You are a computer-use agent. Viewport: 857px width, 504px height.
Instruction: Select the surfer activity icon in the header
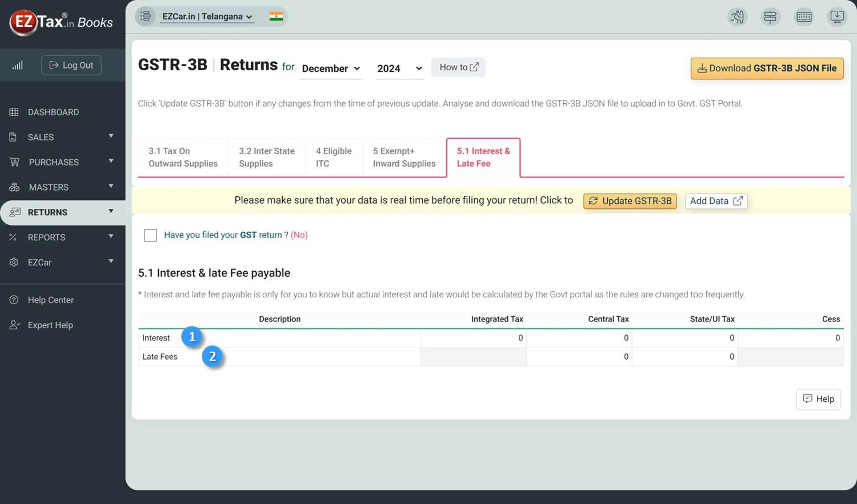pos(737,17)
